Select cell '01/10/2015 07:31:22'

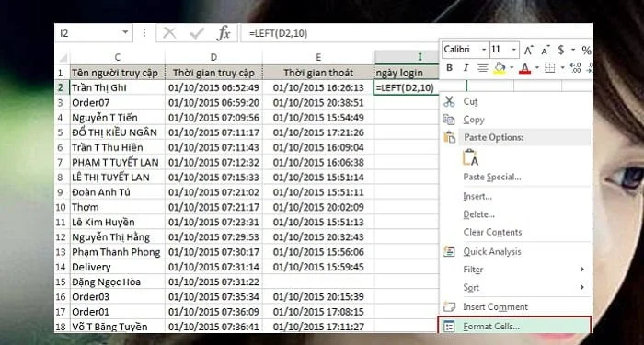pos(213,282)
